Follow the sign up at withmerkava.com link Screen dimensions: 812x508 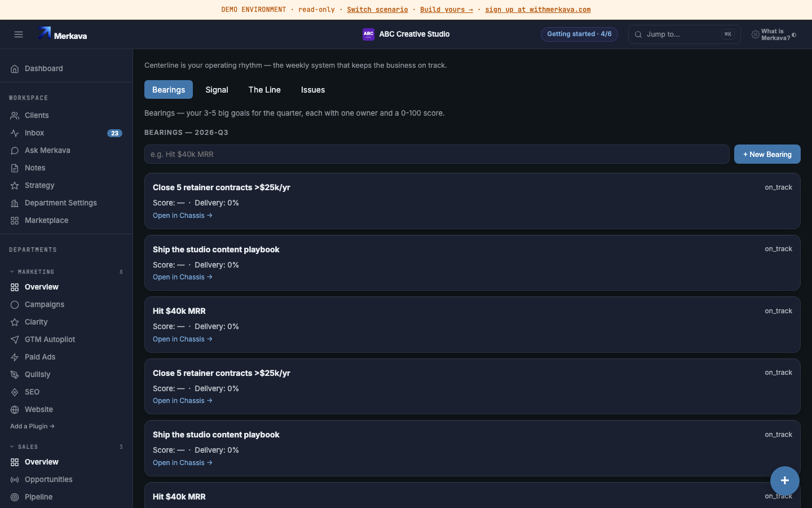click(538, 10)
